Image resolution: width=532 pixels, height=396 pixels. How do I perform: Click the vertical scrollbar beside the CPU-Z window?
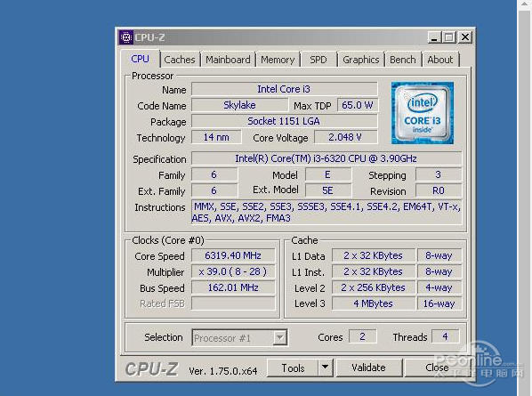click(x=525, y=198)
